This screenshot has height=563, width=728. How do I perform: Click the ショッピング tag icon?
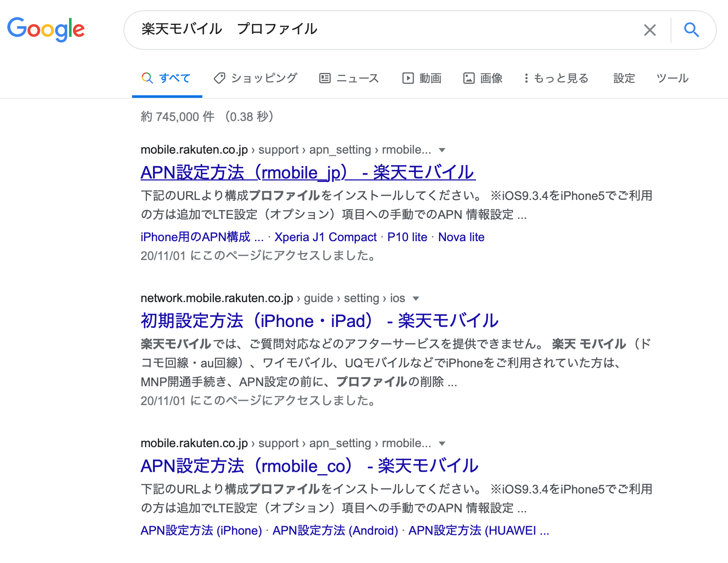tap(220, 78)
